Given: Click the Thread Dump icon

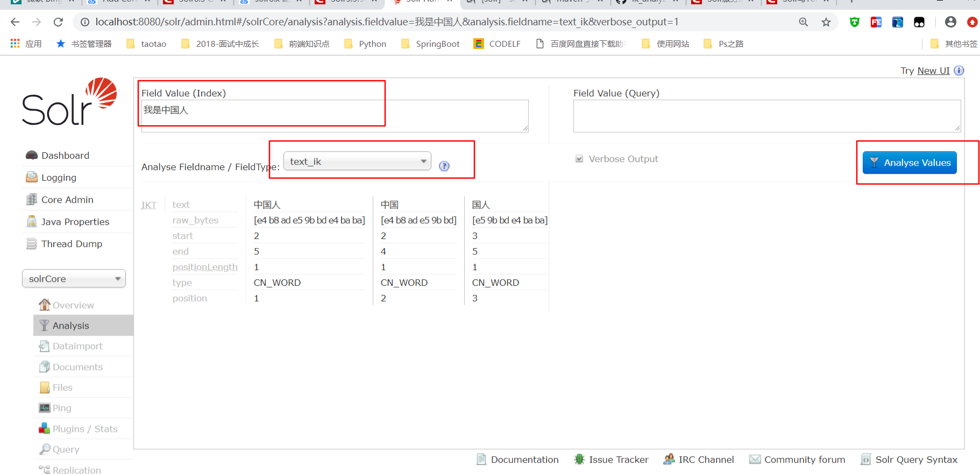Looking at the screenshot, I should (32, 243).
